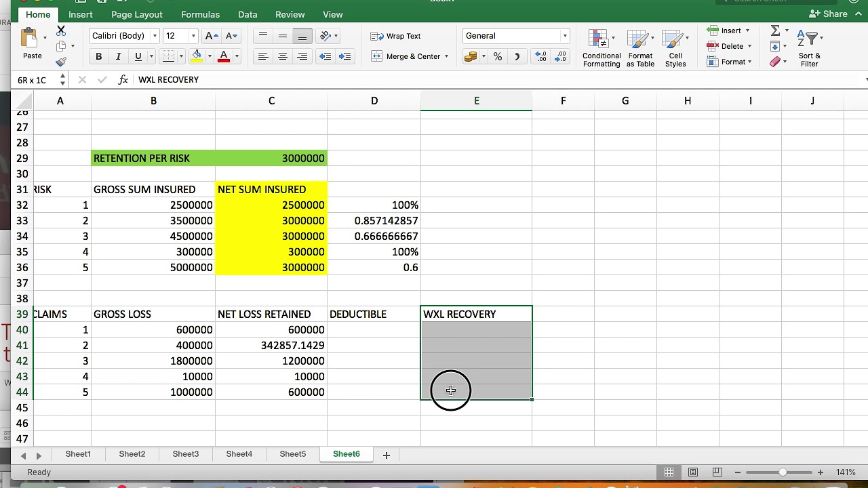Click Merge & Center button
The width and height of the screenshot is (868, 488).
click(x=406, y=56)
